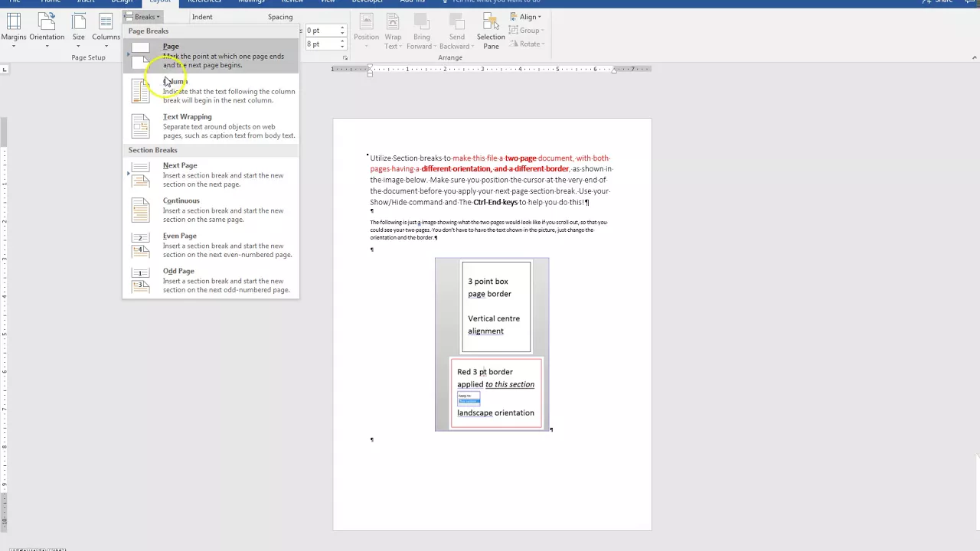
Task: Insert a Next Page section break
Action: pos(211,175)
